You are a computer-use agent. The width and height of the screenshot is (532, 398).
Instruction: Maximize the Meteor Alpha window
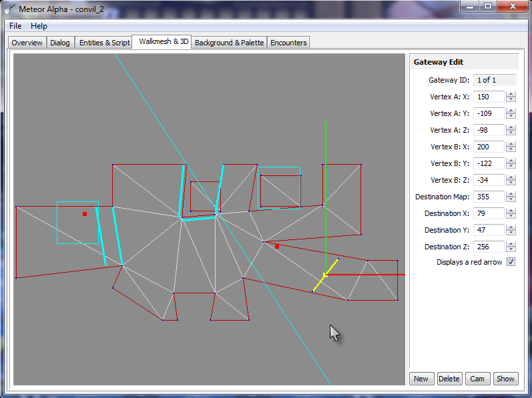coord(488,7)
